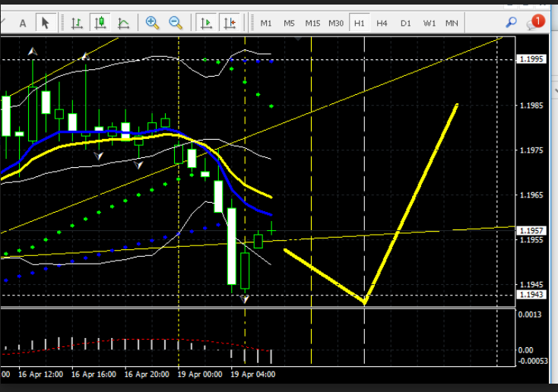Click the 1.1957 current price label

click(x=530, y=230)
